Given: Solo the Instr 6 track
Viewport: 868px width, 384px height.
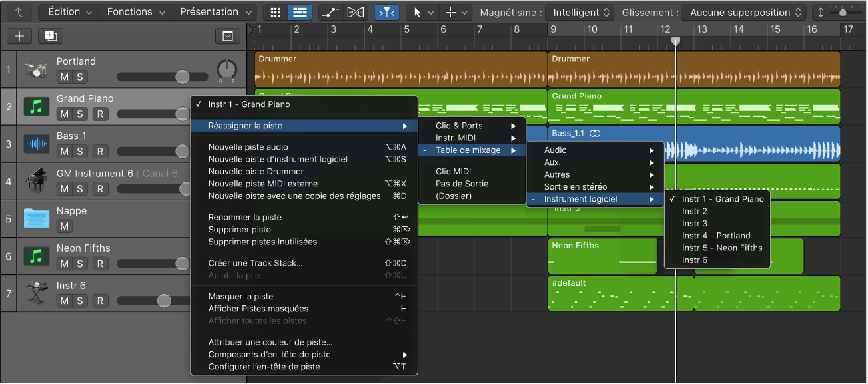Looking at the screenshot, I should click(79, 301).
